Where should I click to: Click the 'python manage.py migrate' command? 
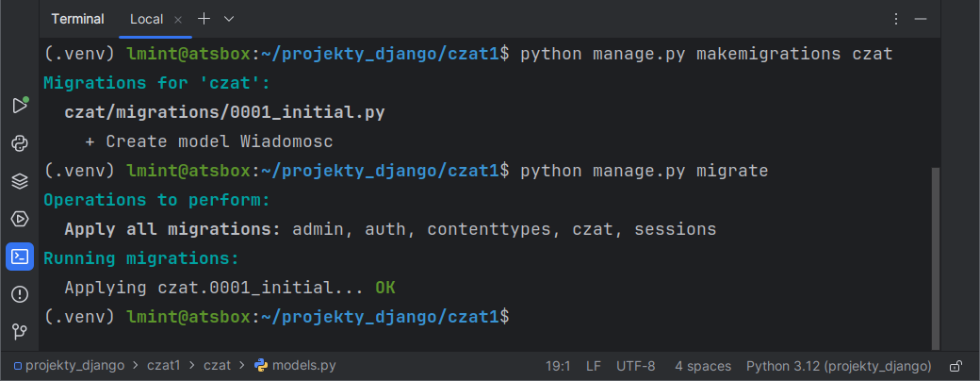tap(645, 171)
